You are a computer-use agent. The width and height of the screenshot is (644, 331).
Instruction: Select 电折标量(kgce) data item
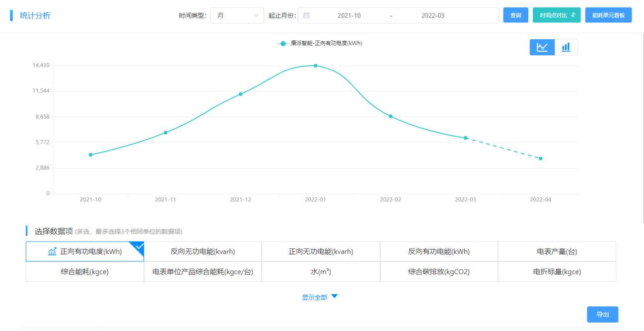point(557,272)
